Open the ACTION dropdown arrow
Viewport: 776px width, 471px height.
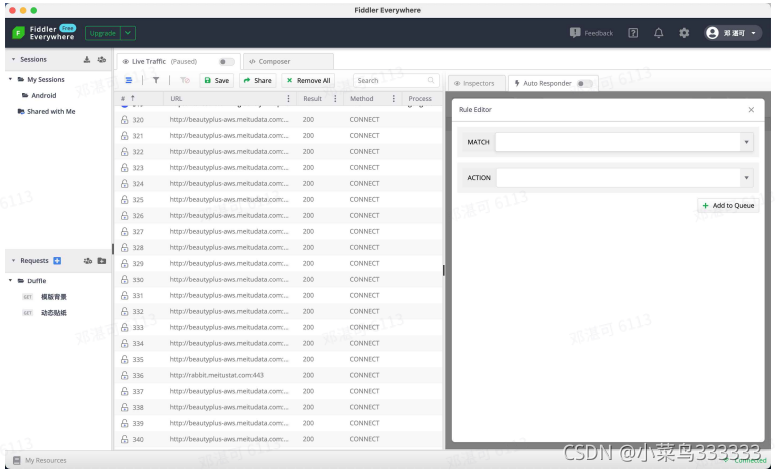click(x=746, y=178)
